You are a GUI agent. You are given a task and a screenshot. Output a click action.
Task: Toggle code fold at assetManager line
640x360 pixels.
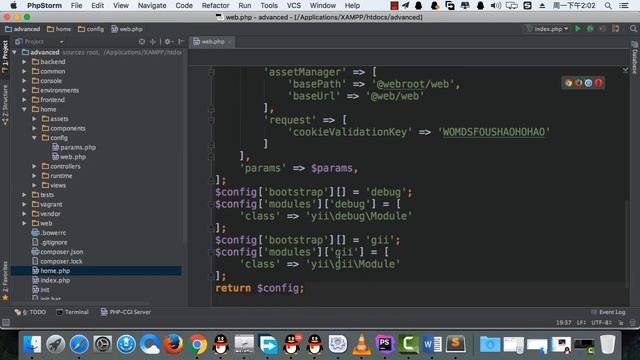[211, 72]
